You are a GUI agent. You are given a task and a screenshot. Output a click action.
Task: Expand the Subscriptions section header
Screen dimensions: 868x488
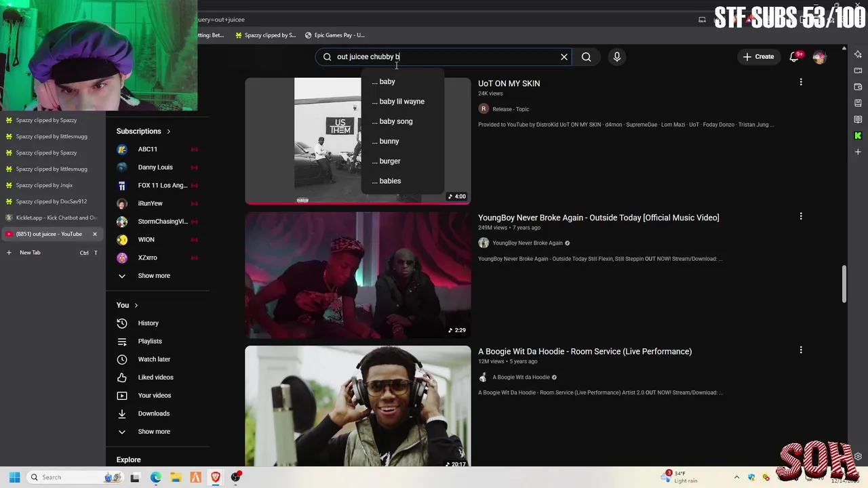(144, 131)
